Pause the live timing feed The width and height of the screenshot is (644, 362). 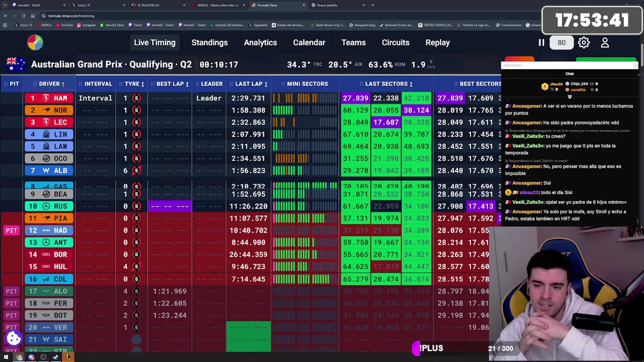tap(541, 43)
